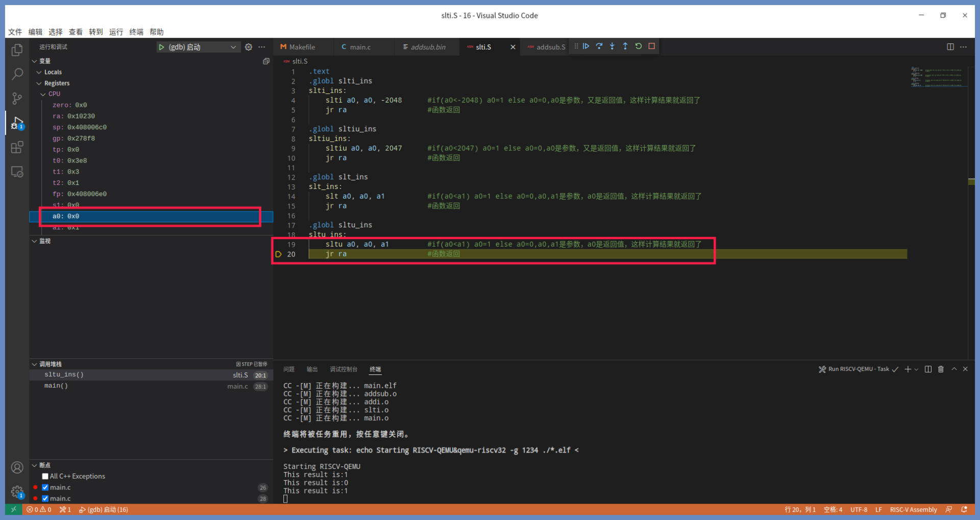The image size is (980, 520).
Task: Open Source Control in activity bar
Action: point(17,99)
